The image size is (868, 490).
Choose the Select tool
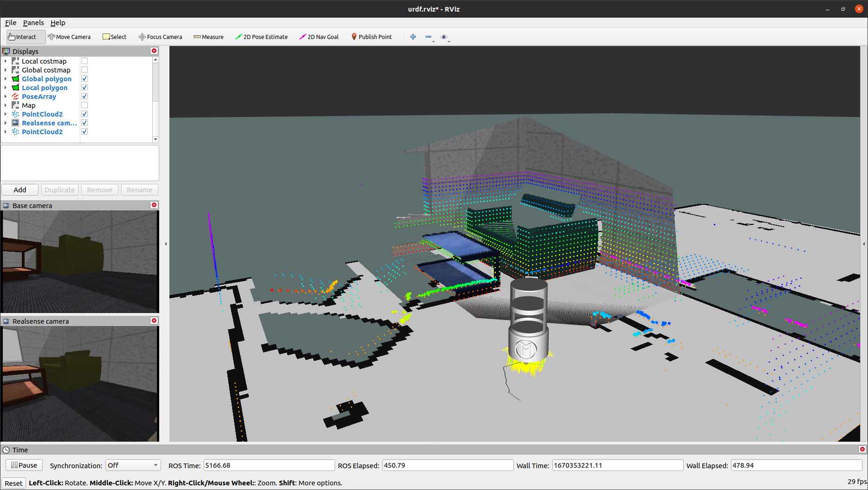(x=114, y=37)
